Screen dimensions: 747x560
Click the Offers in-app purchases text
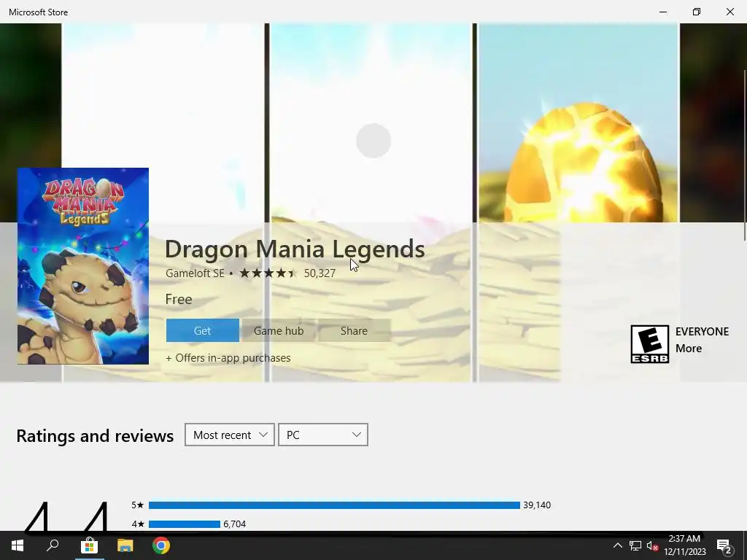click(x=228, y=358)
